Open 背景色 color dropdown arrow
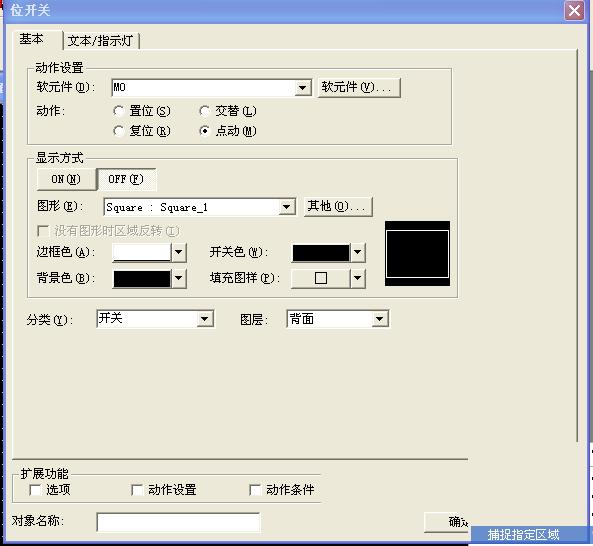 pos(179,279)
